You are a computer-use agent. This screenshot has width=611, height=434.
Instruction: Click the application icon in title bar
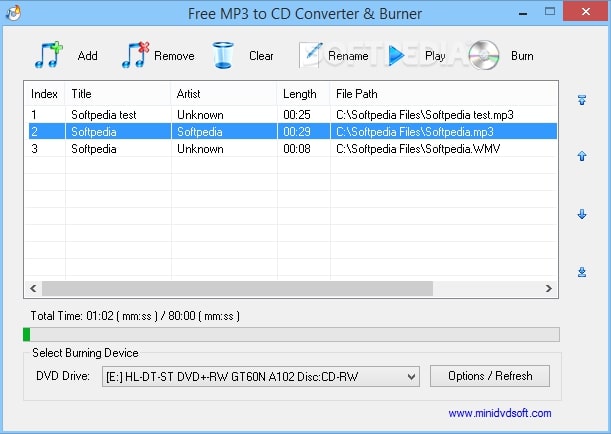[x=13, y=13]
